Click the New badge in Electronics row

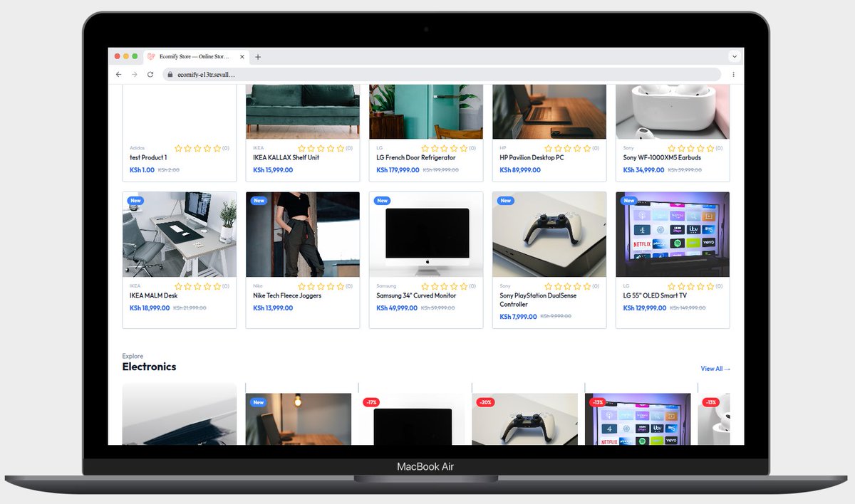point(259,402)
